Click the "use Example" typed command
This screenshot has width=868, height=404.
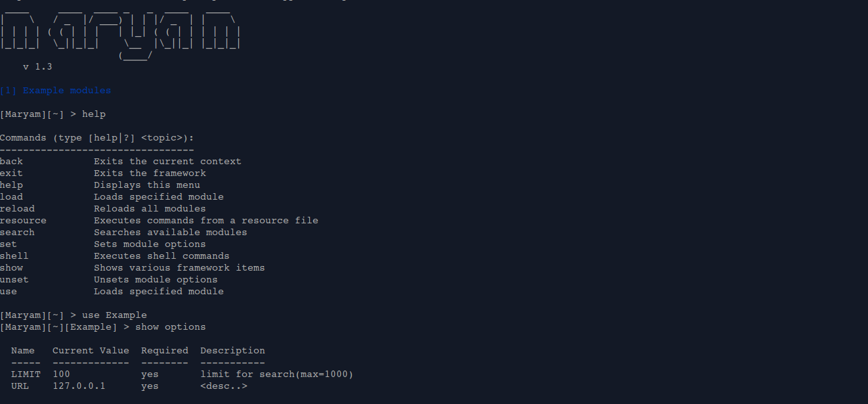(x=114, y=315)
